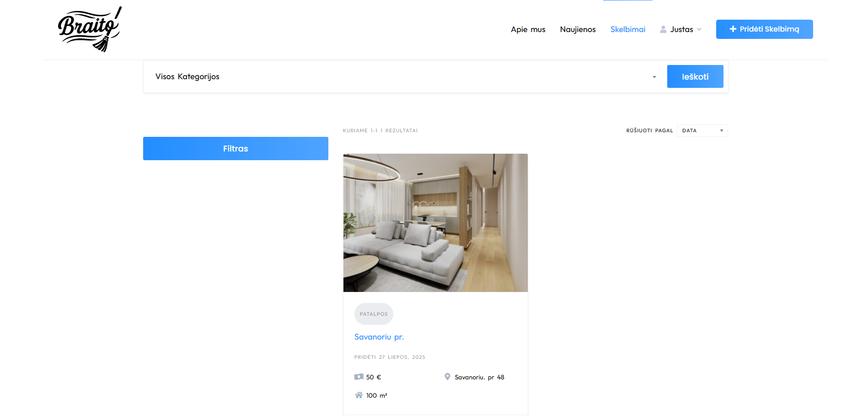Open the Apie mus menu item

tap(528, 29)
